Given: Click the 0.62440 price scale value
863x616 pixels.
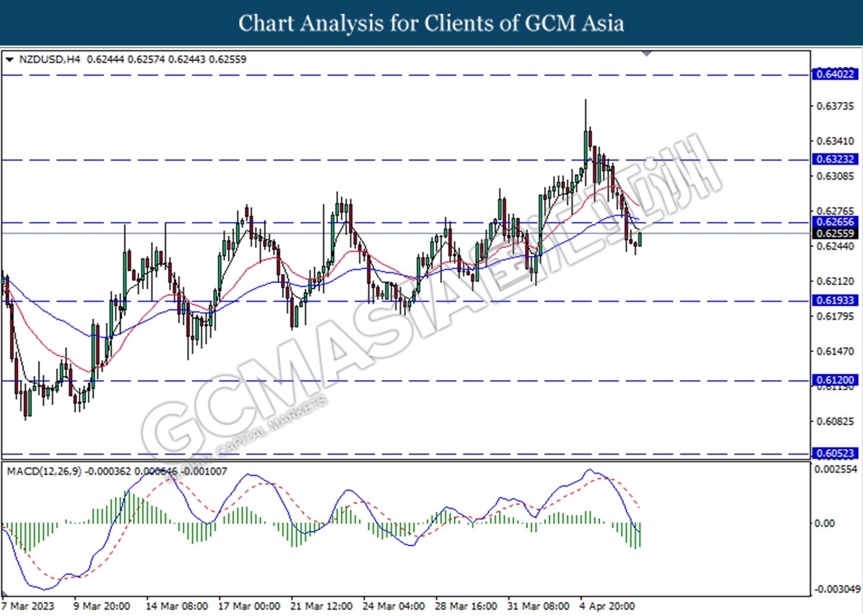Looking at the screenshot, I should pyautogui.click(x=835, y=246).
